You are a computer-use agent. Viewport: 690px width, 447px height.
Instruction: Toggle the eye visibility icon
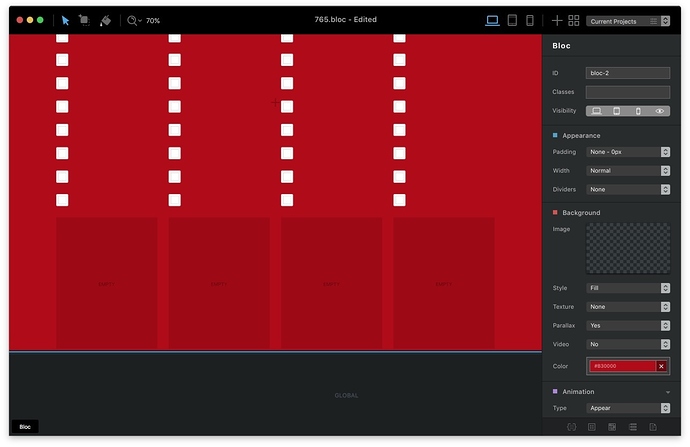(659, 111)
